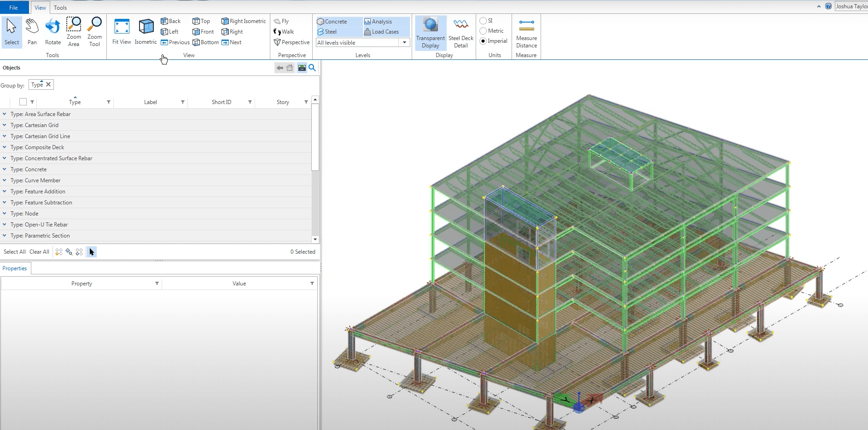Screen dimensions: 868x430
Task: Select the Metric units radio button
Action: (x=483, y=30)
